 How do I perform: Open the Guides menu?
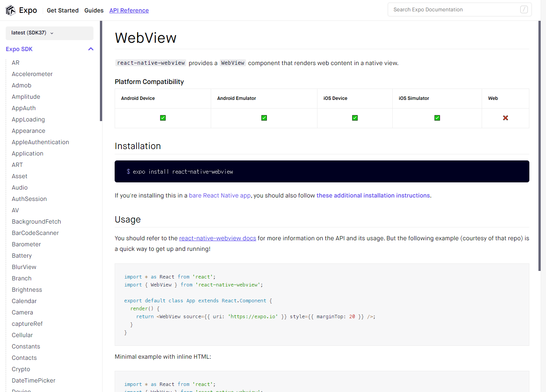tap(94, 11)
